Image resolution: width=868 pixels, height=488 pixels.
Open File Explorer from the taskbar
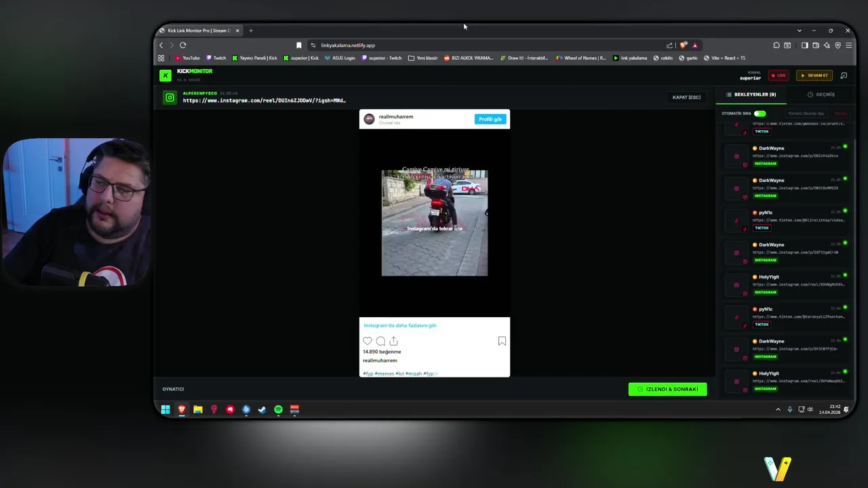198,409
